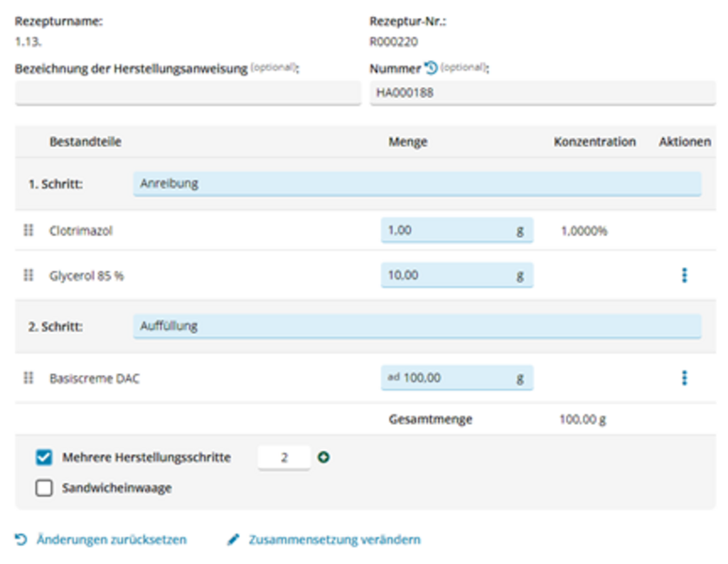Viewport: 728px width, 564px height.
Task: Uncheck Mehrere Herstellungsschritte checkbox
Action: [43, 458]
